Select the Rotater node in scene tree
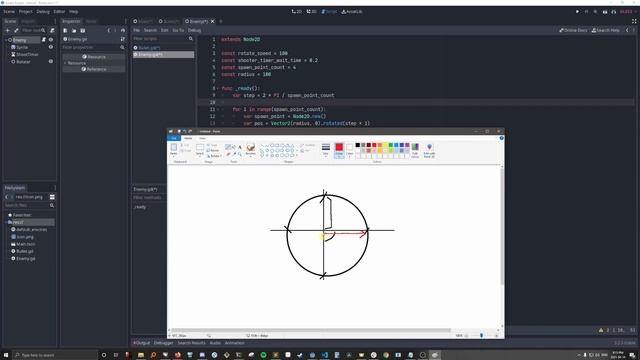This screenshot has width=640, height=360. point(23,62)
